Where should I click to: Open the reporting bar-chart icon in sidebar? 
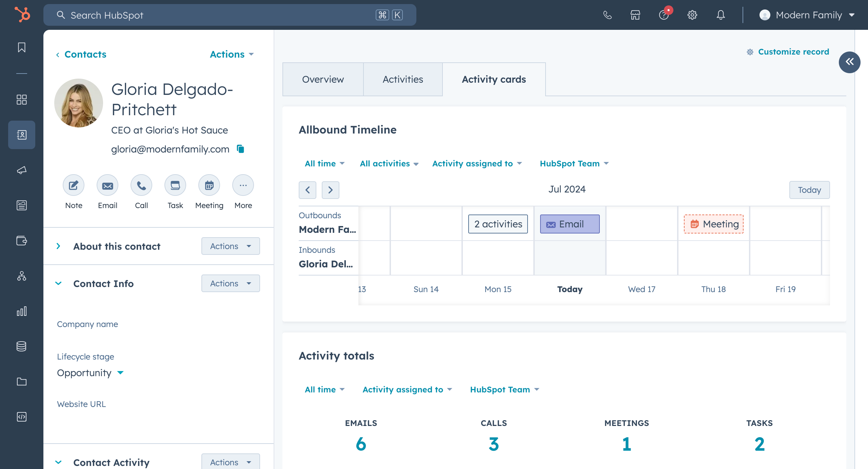[21, 311]
